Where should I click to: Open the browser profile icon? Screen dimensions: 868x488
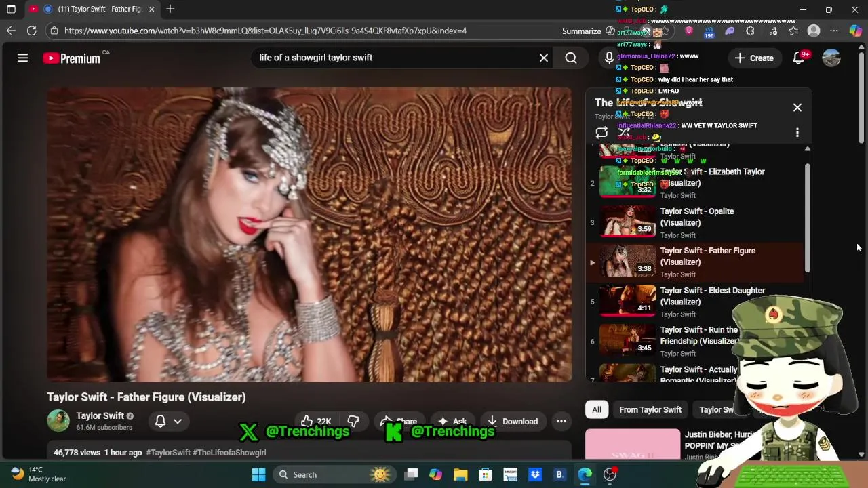tap(814, 30)
